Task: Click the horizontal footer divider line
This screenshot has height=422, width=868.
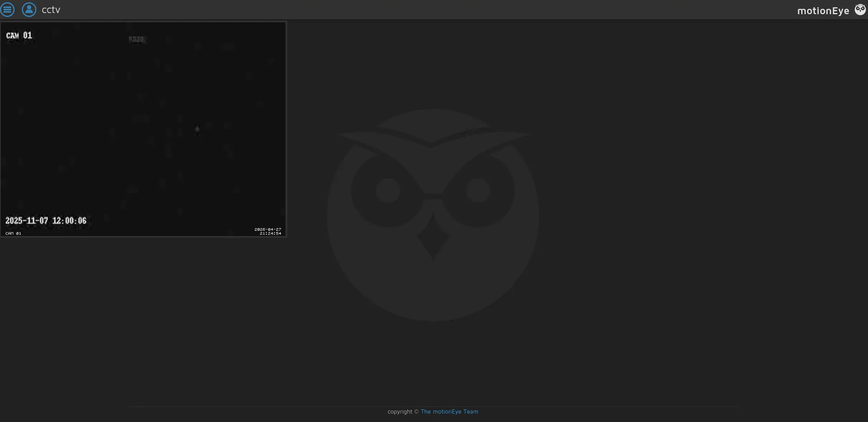Action: [433, 407]
